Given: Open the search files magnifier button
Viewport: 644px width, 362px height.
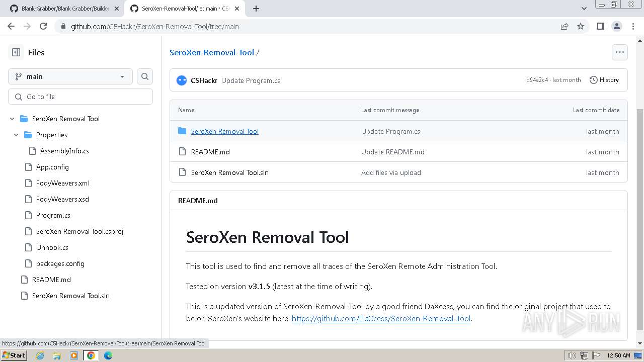Looking at the screenshot, I should pos(145,76).
